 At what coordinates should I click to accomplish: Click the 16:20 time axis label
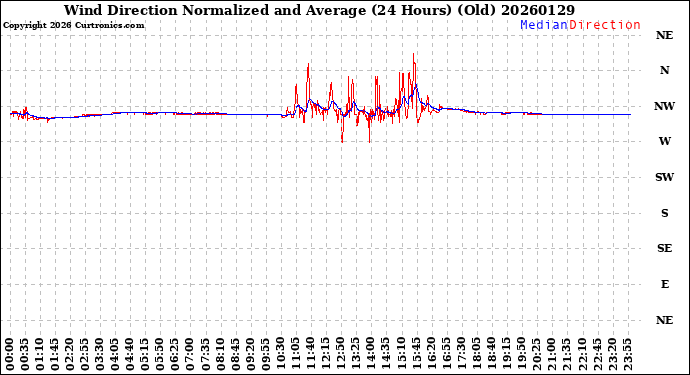click(x=431, y=355)
